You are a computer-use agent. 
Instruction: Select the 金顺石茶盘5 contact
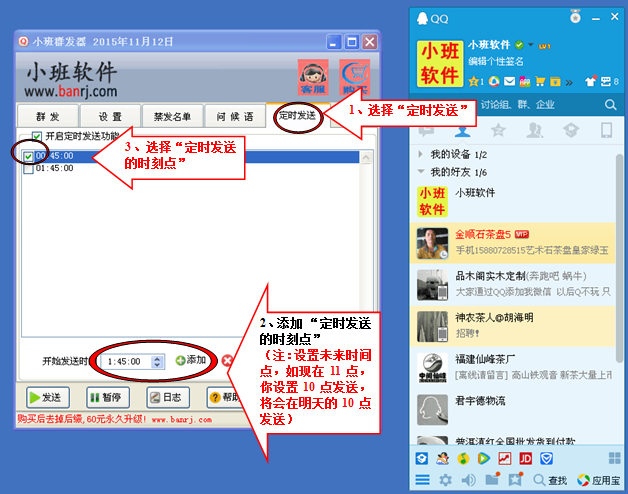(513, 243)
